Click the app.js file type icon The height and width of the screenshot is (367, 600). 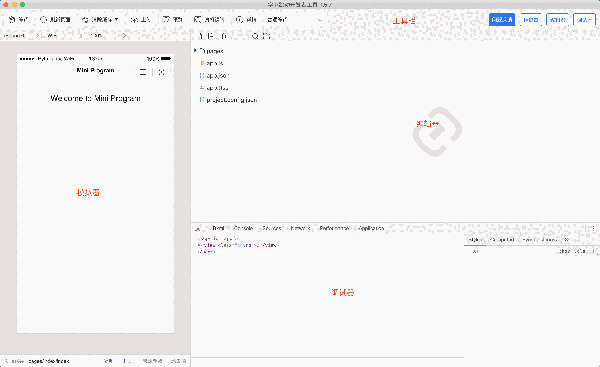click(202, 63)
